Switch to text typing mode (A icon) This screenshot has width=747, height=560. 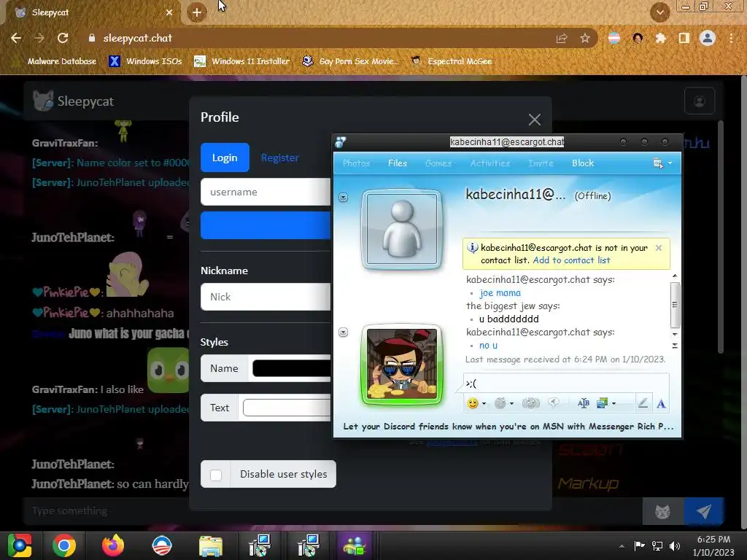pyautogui.click(x=661, y=404)
